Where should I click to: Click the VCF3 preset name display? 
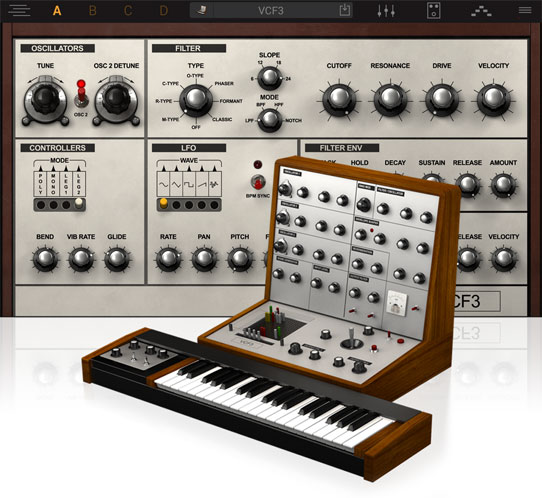point(271,11)
